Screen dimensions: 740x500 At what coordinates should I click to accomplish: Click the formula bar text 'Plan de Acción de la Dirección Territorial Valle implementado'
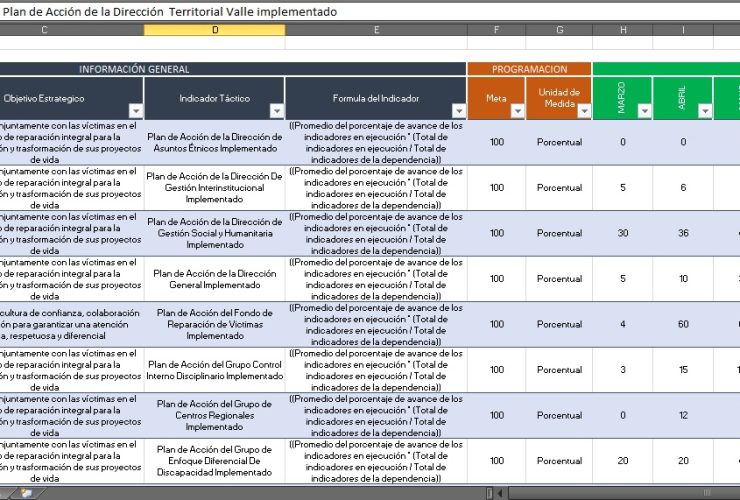click(170, 12)
